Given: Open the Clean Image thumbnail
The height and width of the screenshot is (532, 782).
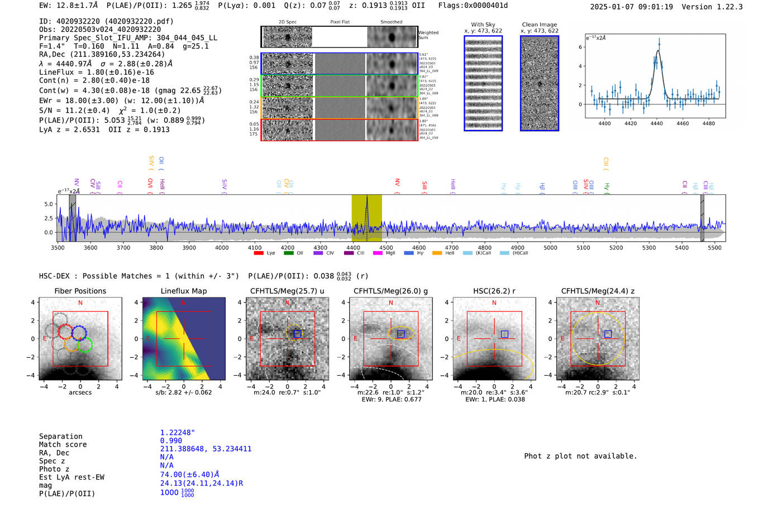Looking at the screenshot, I should 540,83.
